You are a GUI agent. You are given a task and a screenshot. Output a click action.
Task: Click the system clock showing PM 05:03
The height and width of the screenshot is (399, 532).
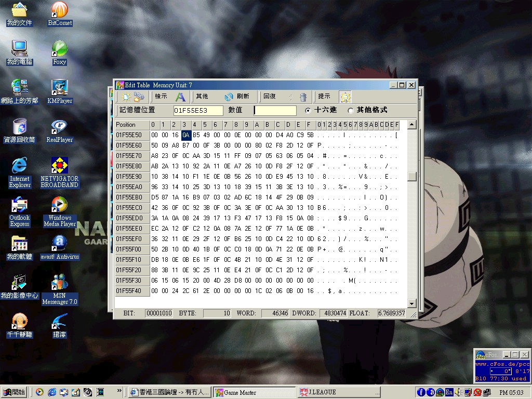(511, 393)
